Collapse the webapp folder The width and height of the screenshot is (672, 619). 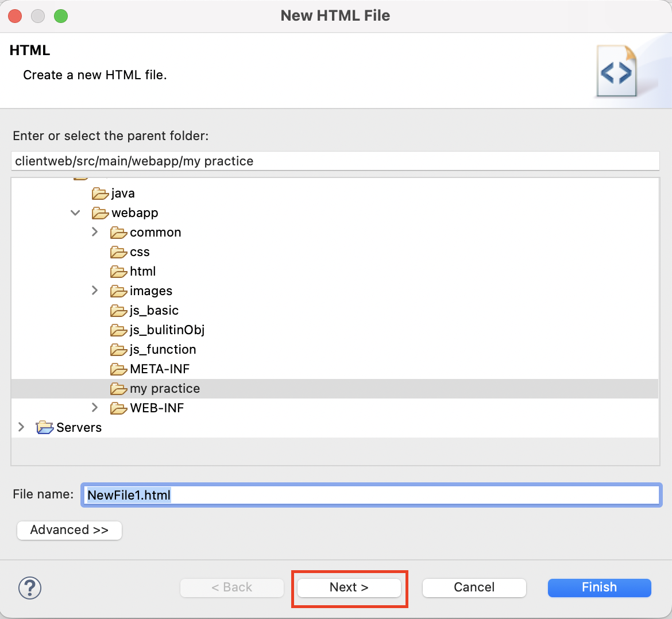75,213
